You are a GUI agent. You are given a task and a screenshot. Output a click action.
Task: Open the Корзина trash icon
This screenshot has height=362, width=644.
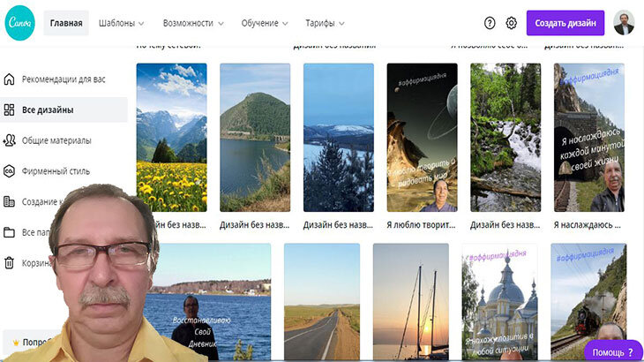[9, 262]
